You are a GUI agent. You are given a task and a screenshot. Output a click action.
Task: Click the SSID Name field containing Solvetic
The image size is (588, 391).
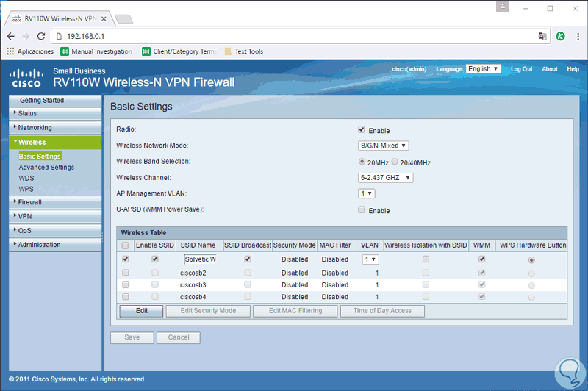[200, 259]
